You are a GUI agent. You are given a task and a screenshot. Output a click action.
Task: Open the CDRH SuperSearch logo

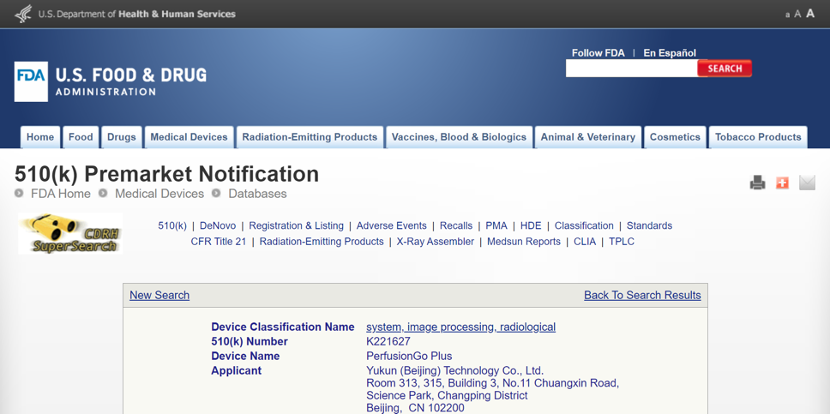pyautogui.click(x=70, y=234)
